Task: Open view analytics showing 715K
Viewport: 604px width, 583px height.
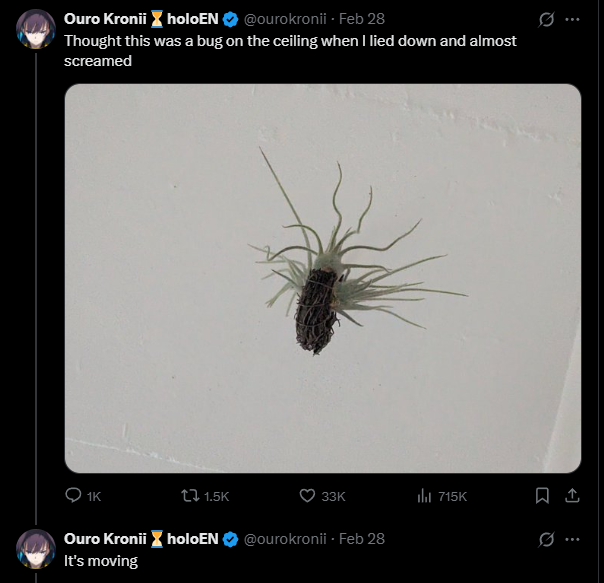Action: [423, 495]
